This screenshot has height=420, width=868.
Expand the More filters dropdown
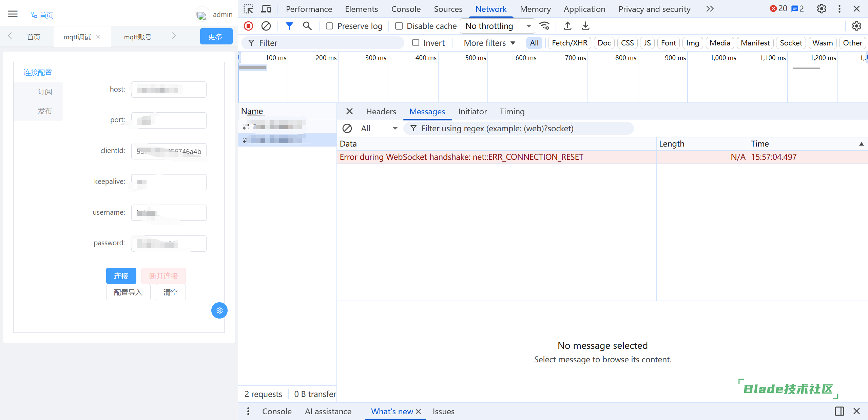click(x=489, y=43)
